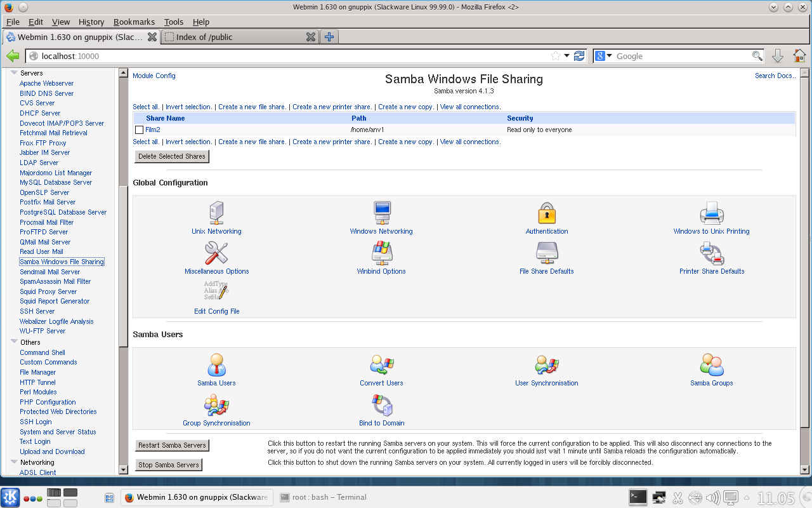This screenshot has width=812, height=508.
Task: Click Stop Samba Servers button
Action: pos(169,465)
